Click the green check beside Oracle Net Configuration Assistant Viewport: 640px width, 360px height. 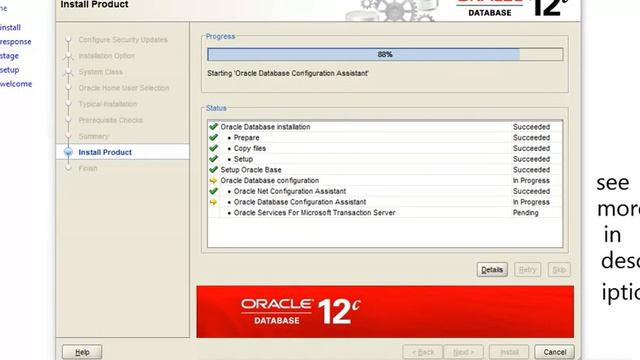click(213, 191)
